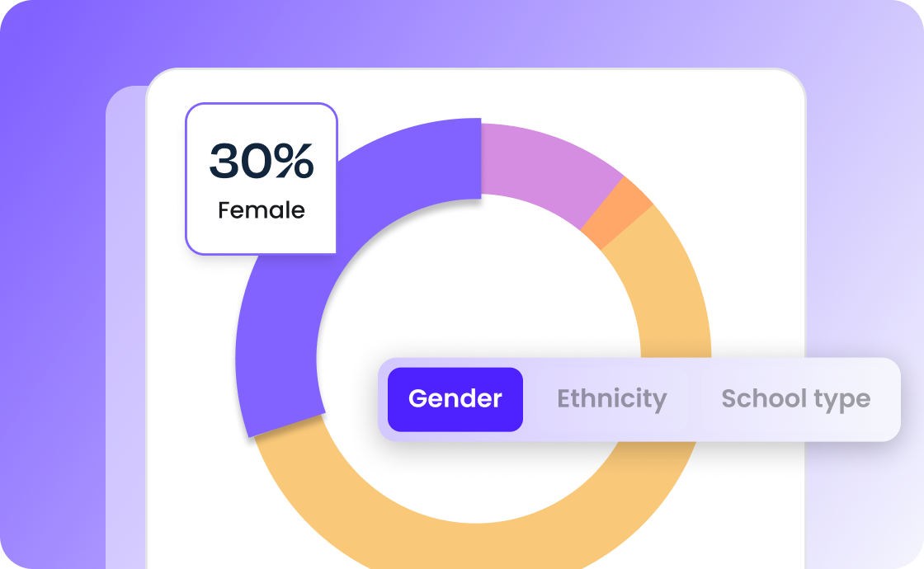
Task: Click lower end of the purple segment
Action: click(283, 412)
